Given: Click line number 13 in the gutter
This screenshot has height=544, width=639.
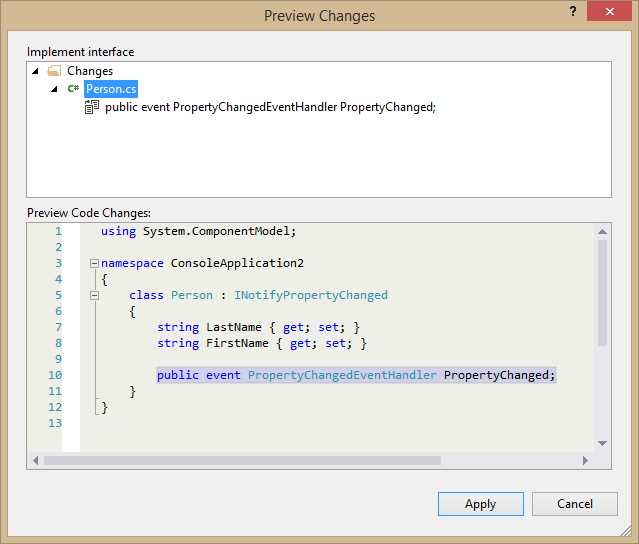Looking at the screenshot, I should coord(55,423).
